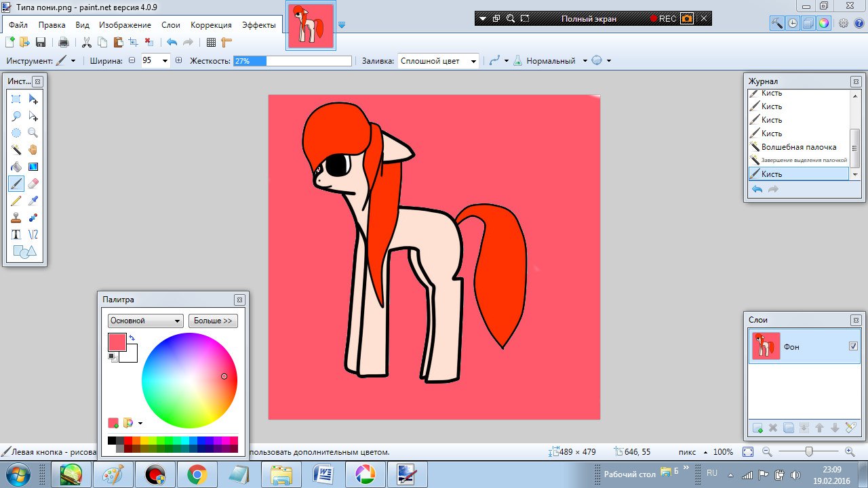Select the Color Picker eyedropper tool
Image resolution: width=868 pixels, height=488 pixels.
[x=33, y=201]
